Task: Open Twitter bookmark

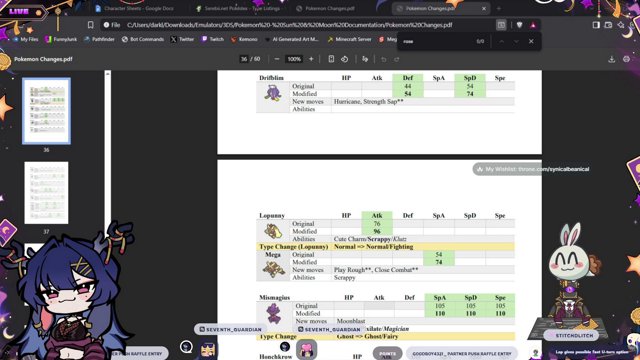Action: [x=182, y=39]
